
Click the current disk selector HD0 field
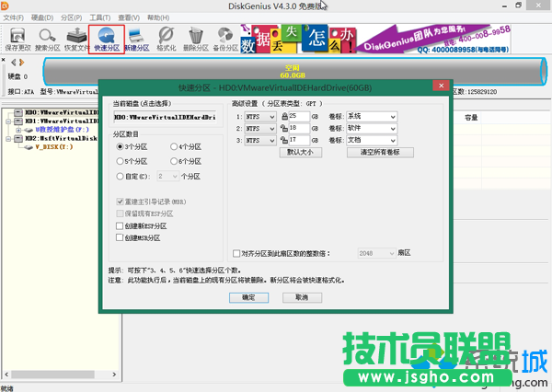click(x=165, y=117)
